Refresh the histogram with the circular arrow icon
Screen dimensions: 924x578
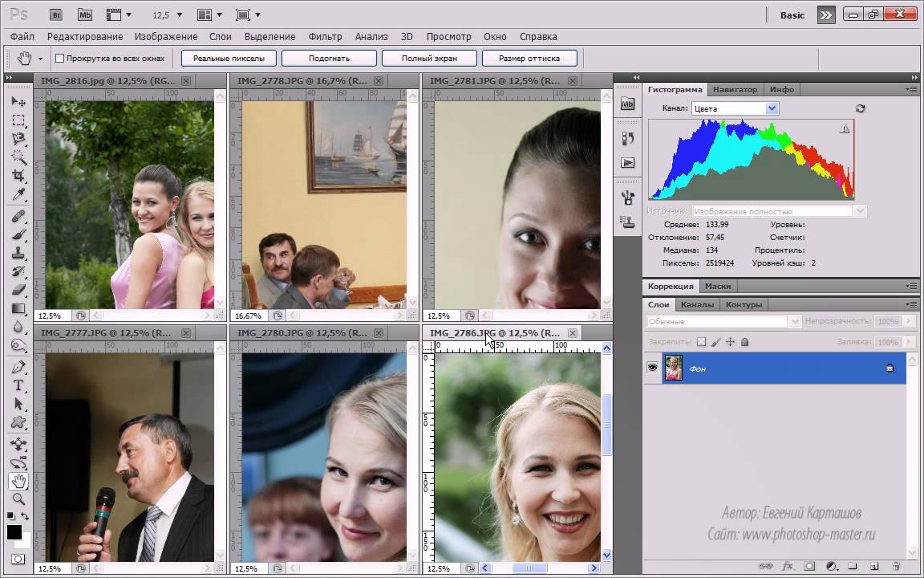(x=861, y=108)
